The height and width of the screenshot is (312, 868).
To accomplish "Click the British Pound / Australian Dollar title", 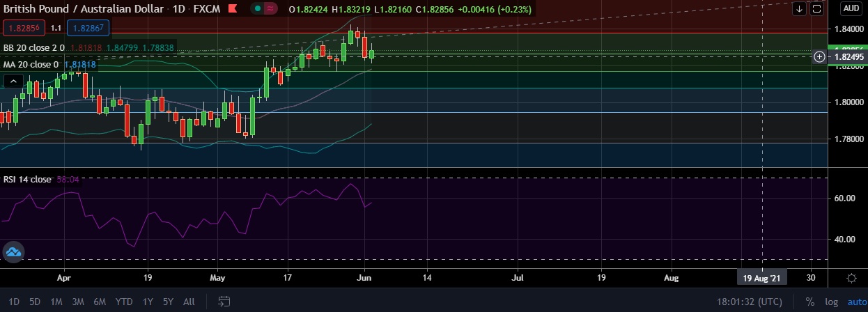I will [82, 9].
